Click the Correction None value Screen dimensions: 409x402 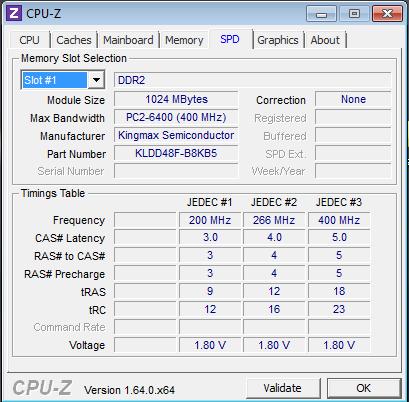click(353, 99)
